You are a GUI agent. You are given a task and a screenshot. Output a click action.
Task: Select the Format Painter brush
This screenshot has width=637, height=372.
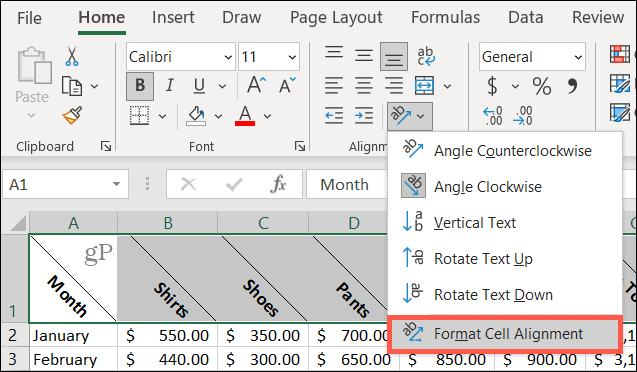[x=72, y=116]
